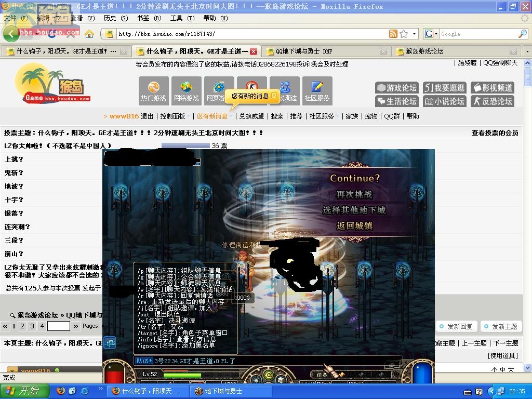This screenshot has height=399, width=532.
Task: Open the 游戏论坛 banner button
Action: click(x=397, y=88)
